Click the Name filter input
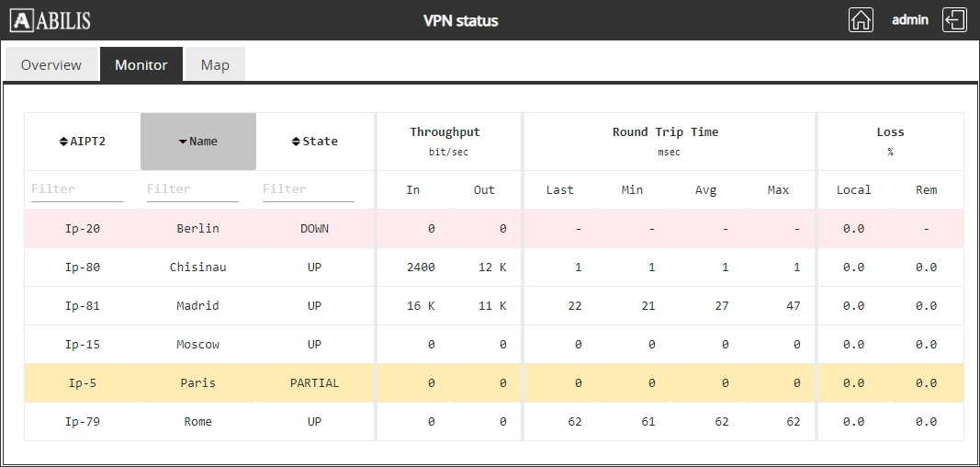980x467 pixels. tap(193, 189)
